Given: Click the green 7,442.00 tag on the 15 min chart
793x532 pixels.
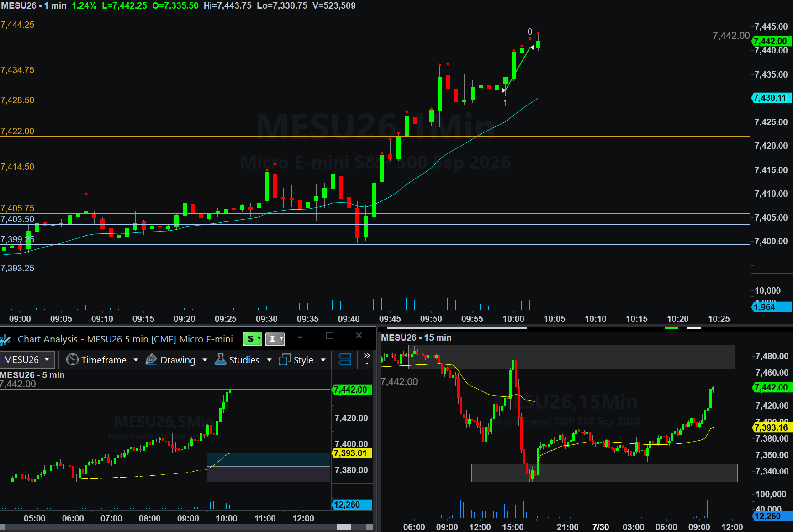Looking at the screenshot, I should coord(772,387).
